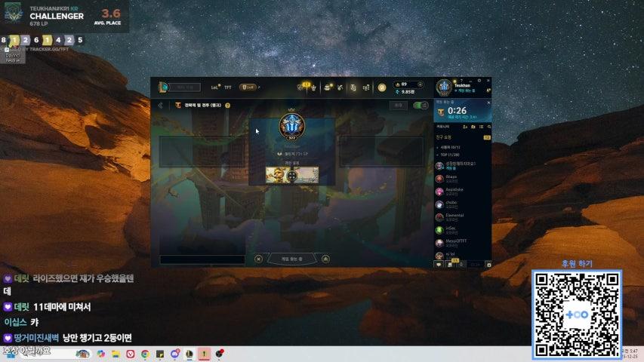Cancel queue with the X button
The width and height of the screenshot is (644, 362).
click(x=259, y=259)
